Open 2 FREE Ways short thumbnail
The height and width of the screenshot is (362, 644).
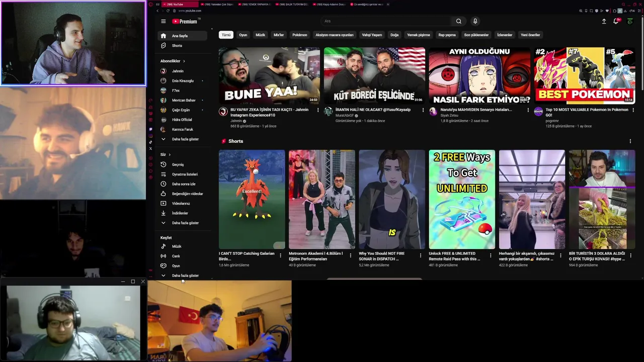[x=462, y=199]
